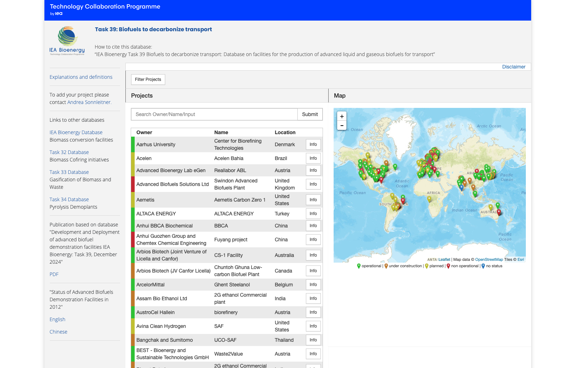
Task: Submit the project search
Action: tap(310, 114)
